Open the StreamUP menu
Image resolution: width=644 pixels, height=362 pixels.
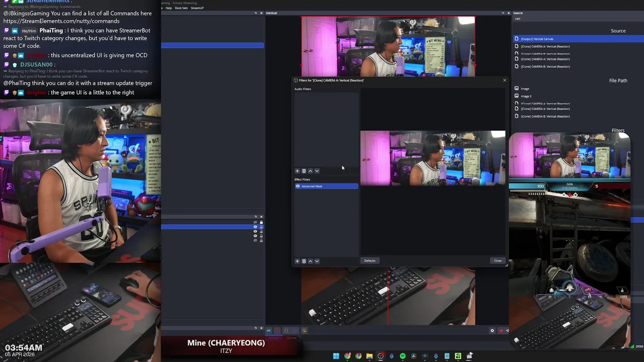(197, 8)
